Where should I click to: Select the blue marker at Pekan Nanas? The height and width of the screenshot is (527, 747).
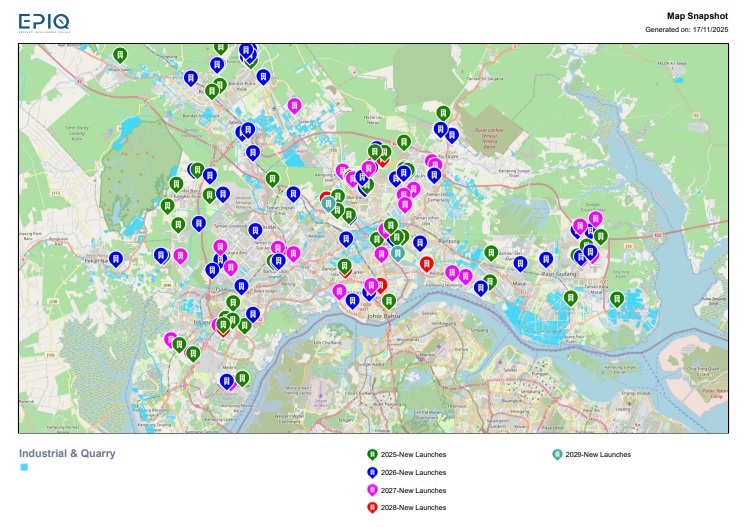tap(116, 258)
